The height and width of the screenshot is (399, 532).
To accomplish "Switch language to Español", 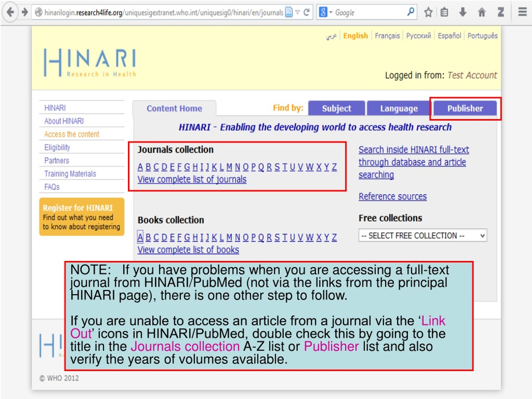I will click(449, 36).
